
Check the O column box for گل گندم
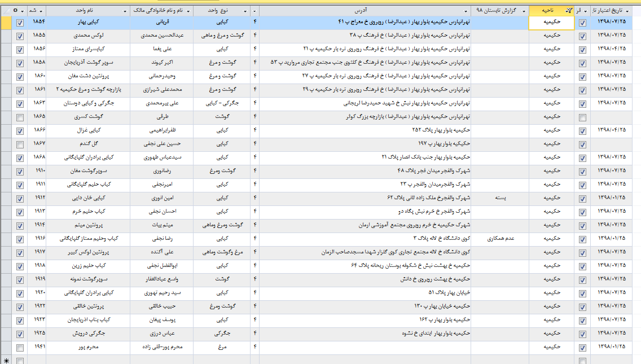click(x=20, y=145)
